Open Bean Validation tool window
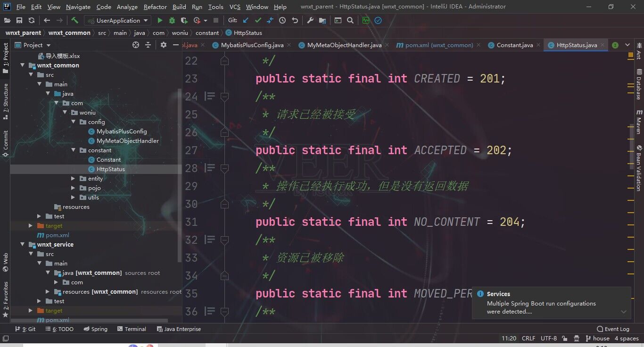This screenshot has height=347, width=644. click(x=639, y=167)
